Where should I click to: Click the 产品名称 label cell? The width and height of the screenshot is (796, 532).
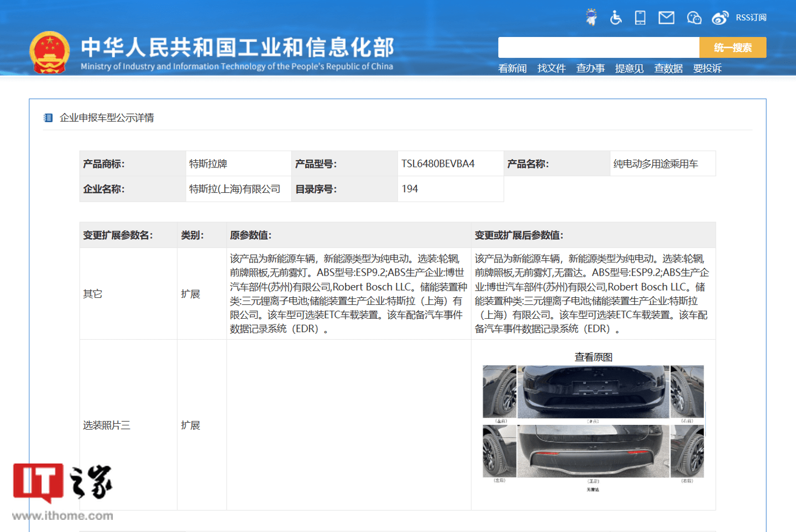tap(557, 164)
